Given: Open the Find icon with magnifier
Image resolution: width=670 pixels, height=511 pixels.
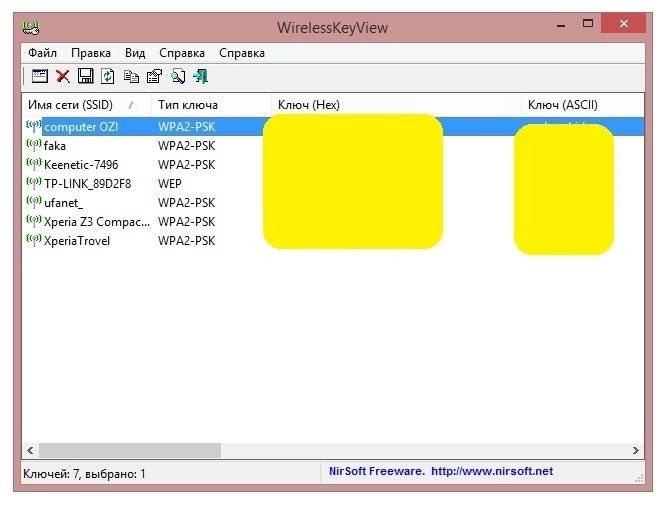Looking at the screenshot, I should tap(178, 76).
